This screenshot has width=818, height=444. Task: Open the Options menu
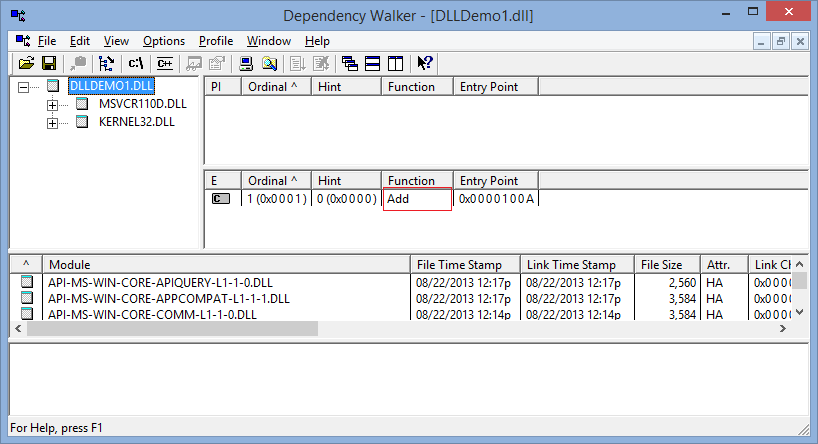[x=163, y=41]
